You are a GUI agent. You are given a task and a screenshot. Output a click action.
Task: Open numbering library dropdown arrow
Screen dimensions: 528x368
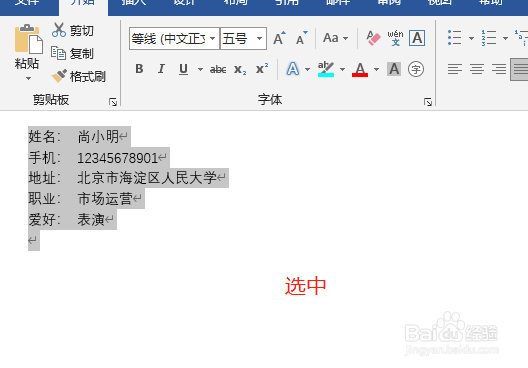(x=505, y=38)
